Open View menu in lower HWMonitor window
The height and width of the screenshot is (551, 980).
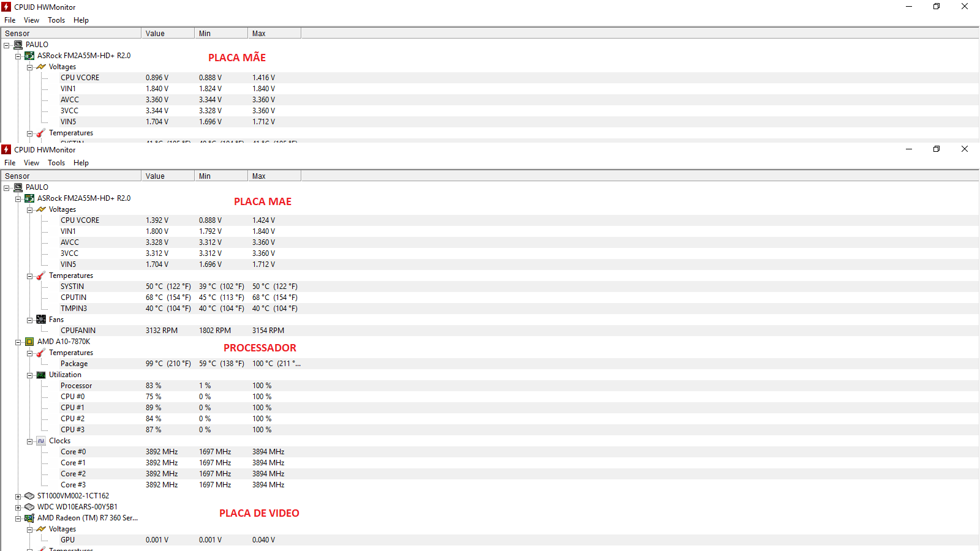pos(31,163)
